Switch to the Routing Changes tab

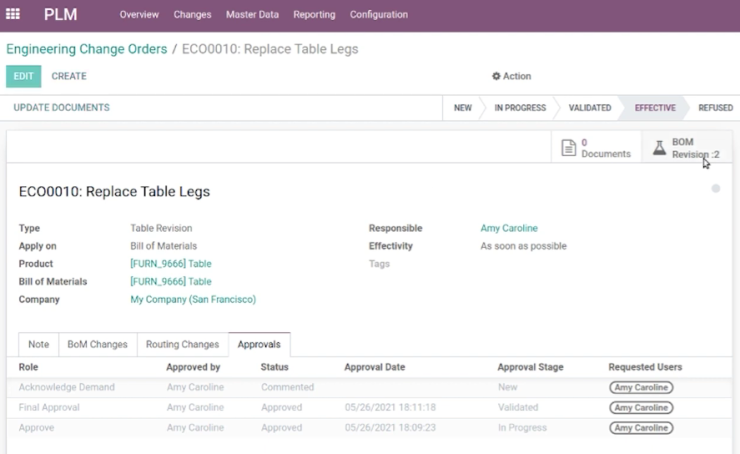[182, 345]
